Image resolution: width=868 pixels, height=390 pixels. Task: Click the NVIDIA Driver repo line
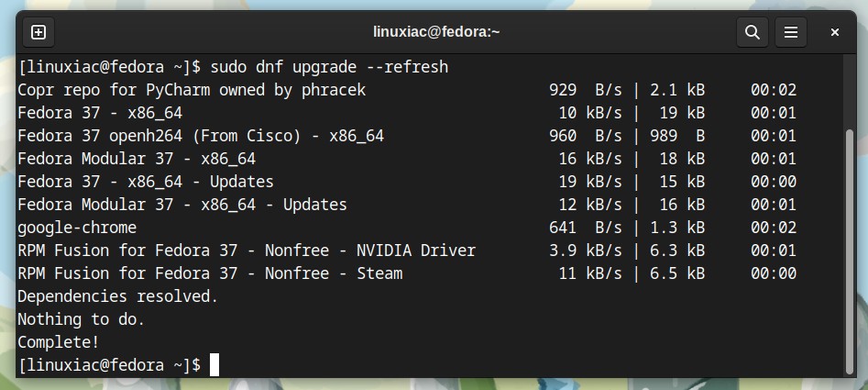tap(407, 251)
